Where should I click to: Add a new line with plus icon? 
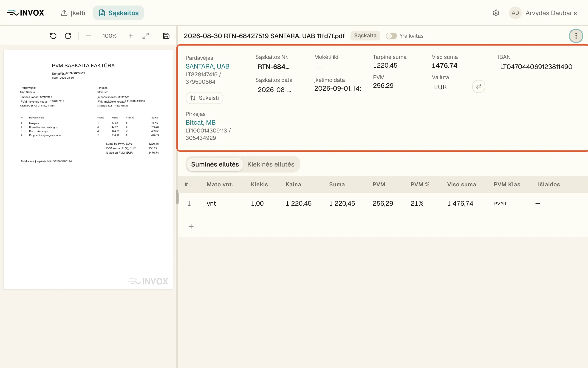[x=191, y=226]
